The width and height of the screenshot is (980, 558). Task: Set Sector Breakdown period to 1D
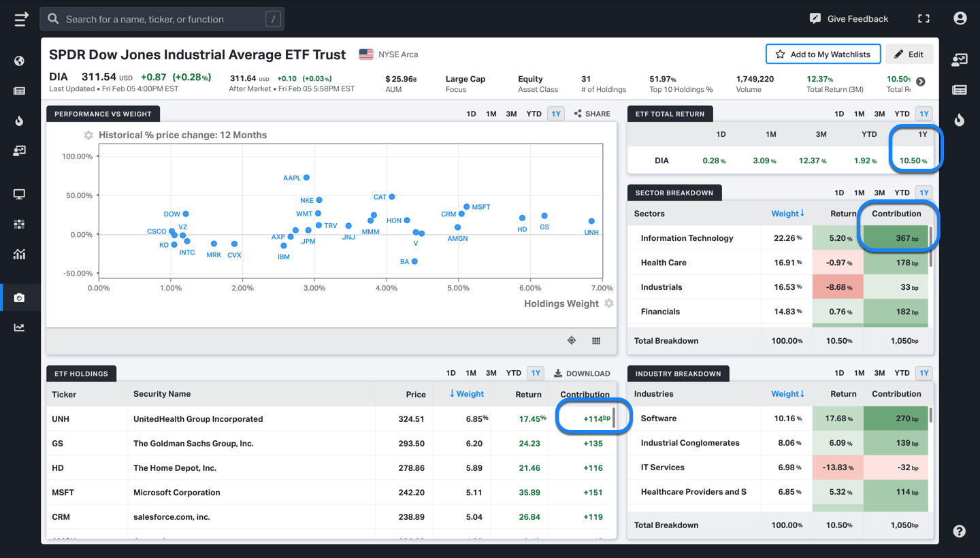839,193
